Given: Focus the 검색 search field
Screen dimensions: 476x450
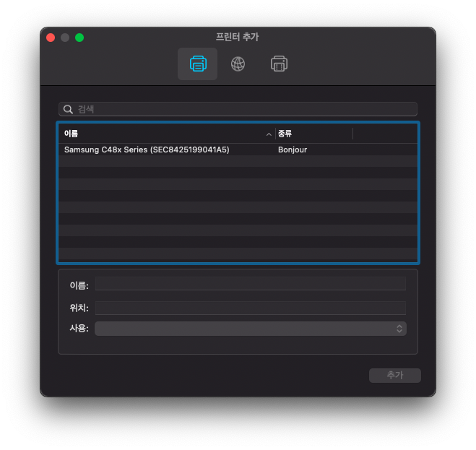Looking at the screenshot, I should [238, 109].
